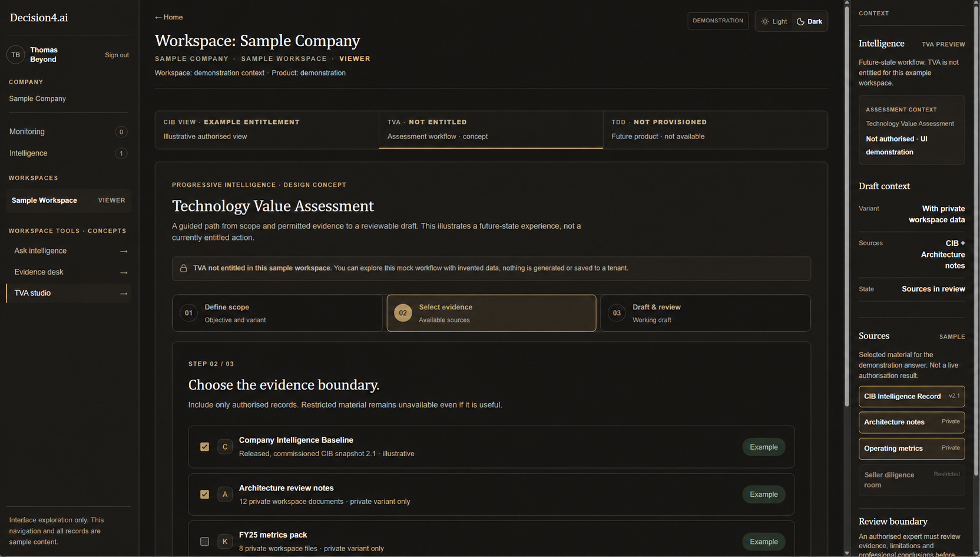Click the arrow icon next to Evidence desk
980x557 pixels.
pyautogui.click(x=124, y=272)
